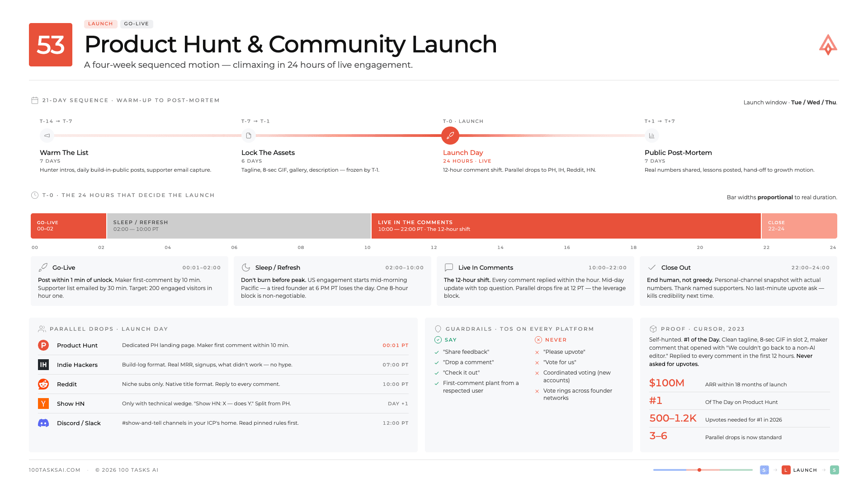The width and height of the screenshot is (868, 488).
Task: Click the #1 Of The Day statistic
Action: (x=656, y=401)
